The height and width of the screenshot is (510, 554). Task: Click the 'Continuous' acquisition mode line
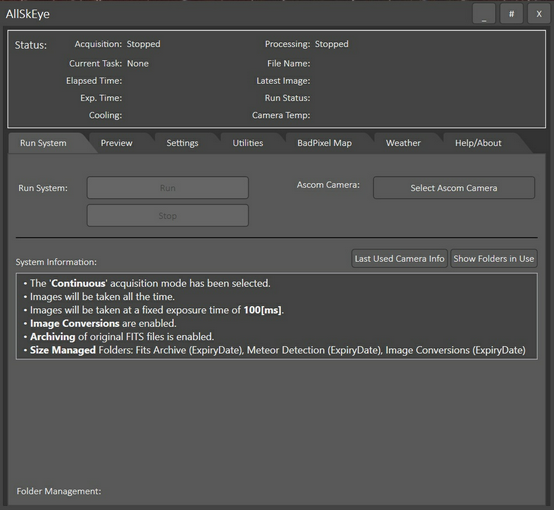[x=147, y=283]
